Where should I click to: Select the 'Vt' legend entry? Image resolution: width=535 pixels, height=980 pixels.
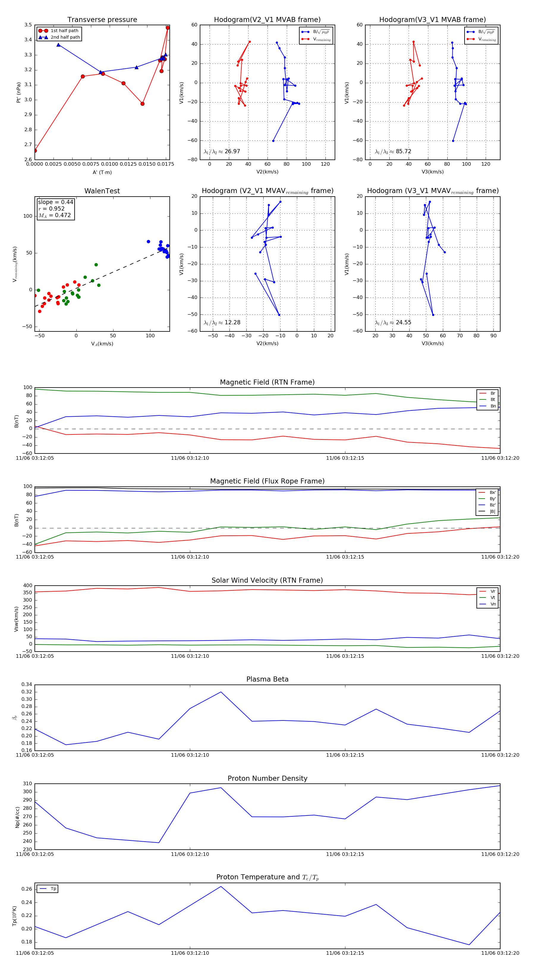pyautogui.click(x=488, y=598)
